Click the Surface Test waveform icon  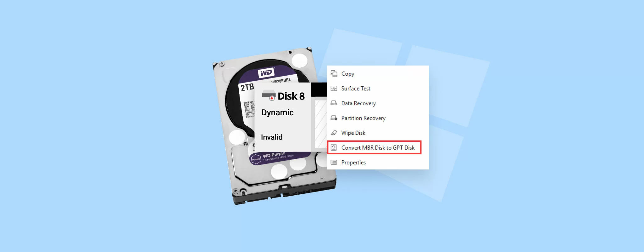click(x=334, y=89)
